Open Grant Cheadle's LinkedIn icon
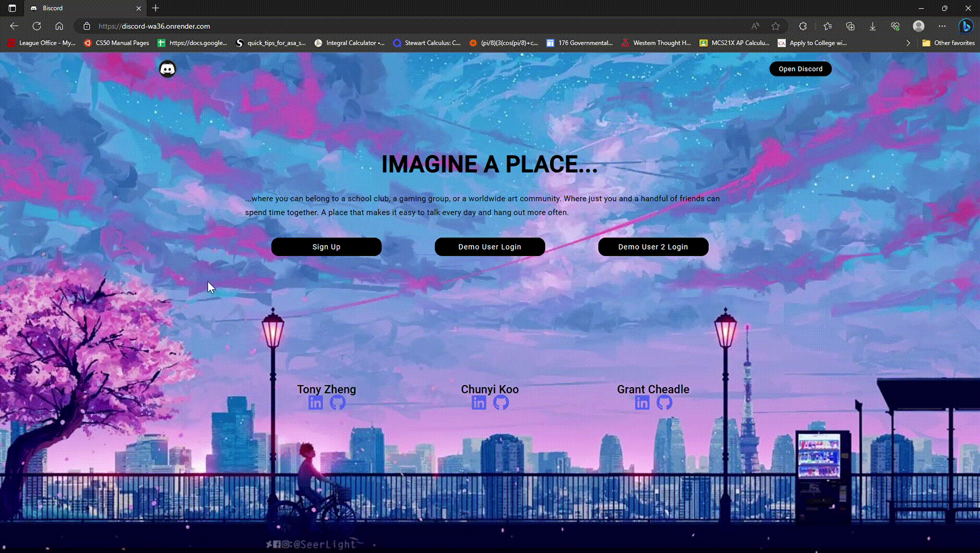 pos(642,403)
